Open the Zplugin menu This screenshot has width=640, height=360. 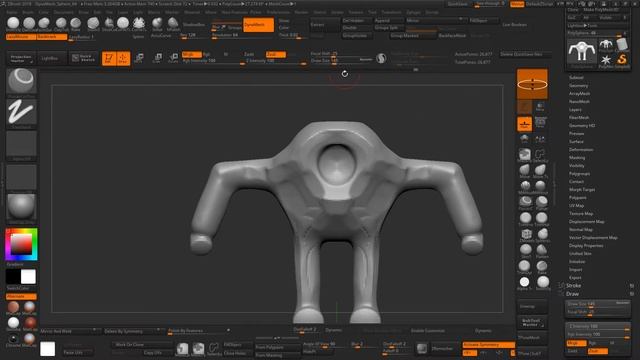[x=413, y=12]
